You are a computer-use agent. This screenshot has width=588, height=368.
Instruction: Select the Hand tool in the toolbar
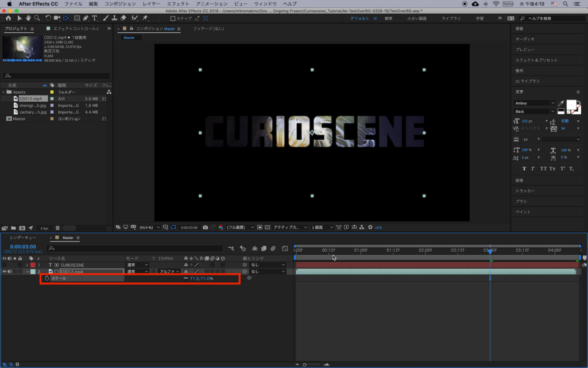click(x=28, y=18)
